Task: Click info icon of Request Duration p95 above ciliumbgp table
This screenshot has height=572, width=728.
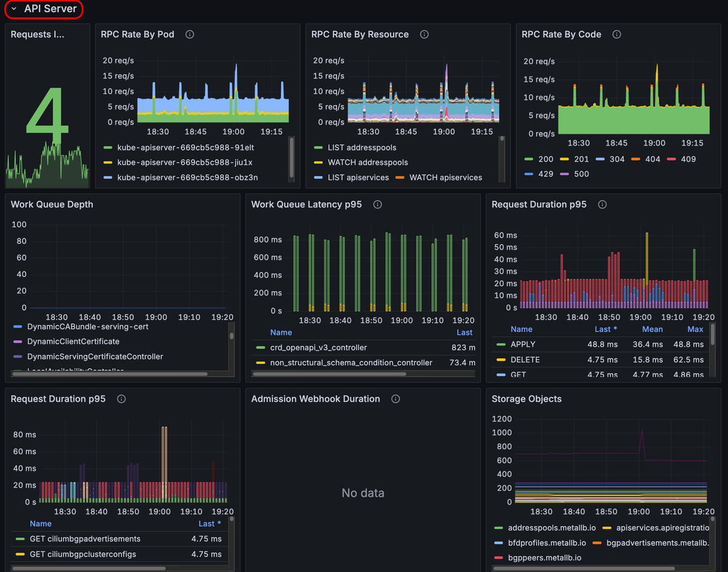Action: [x=121, y=399]
